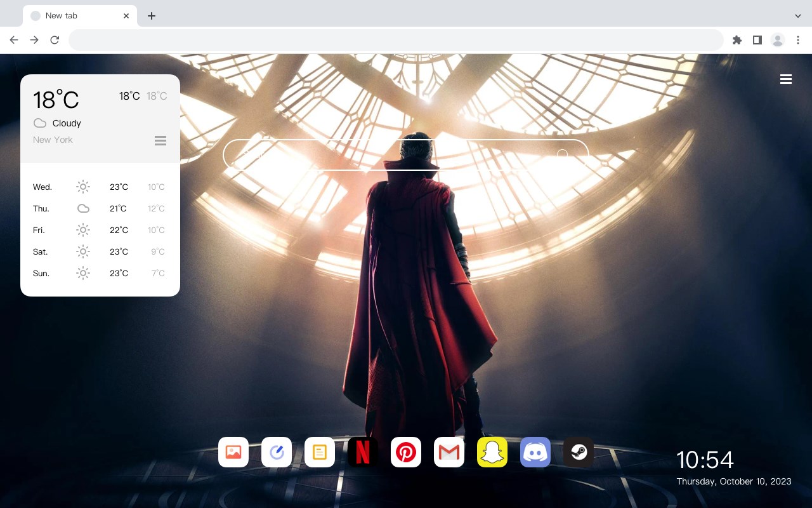Image resolution: width=812 pixels, height=508 pixels.
Task: Click the Sunday sunny forecast icon
Action: click(83, 273)
